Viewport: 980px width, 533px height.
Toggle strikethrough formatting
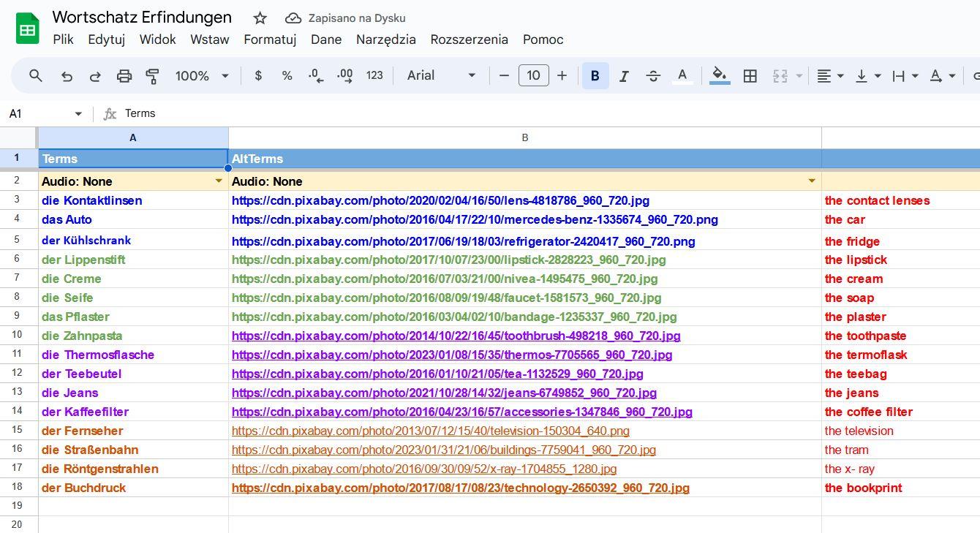pos(653,75)
